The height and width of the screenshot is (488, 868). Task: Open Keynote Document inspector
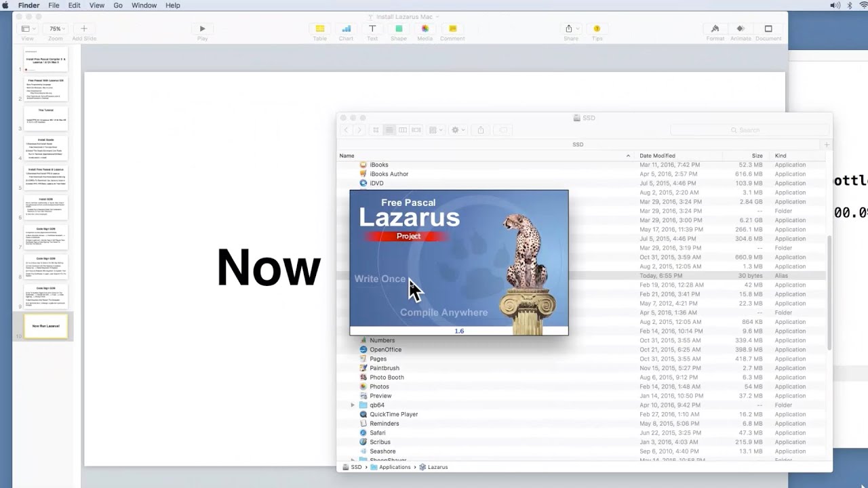(768, 29)
